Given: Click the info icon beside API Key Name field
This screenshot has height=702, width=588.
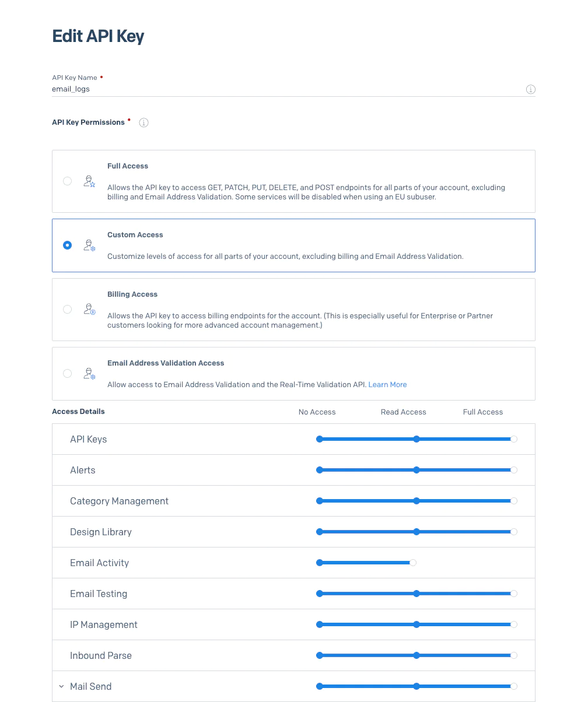Looking at the screenshot, I should pyautogui.click(x=530, y=90).
